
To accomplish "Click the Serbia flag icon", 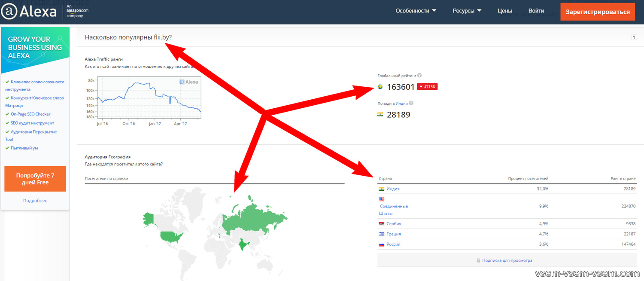I will (x=381, y=224).
